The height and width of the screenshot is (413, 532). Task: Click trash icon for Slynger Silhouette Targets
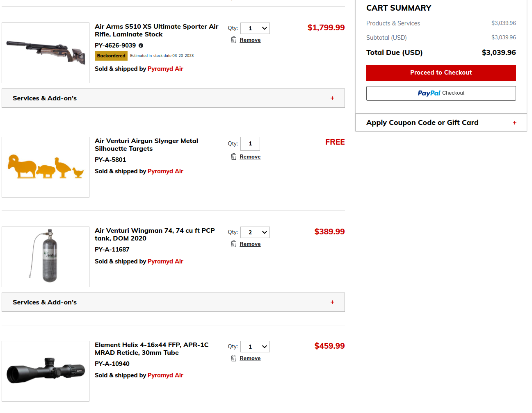tap(234, 157)
